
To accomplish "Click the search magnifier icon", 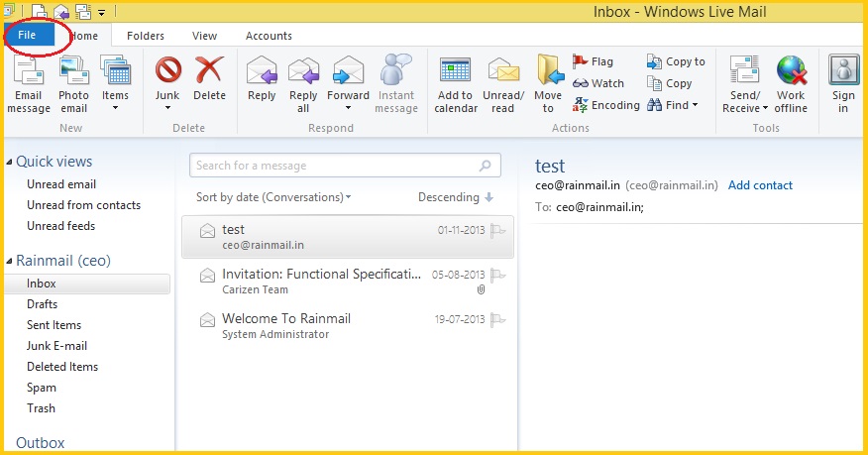I will click(x=485, y=166).
